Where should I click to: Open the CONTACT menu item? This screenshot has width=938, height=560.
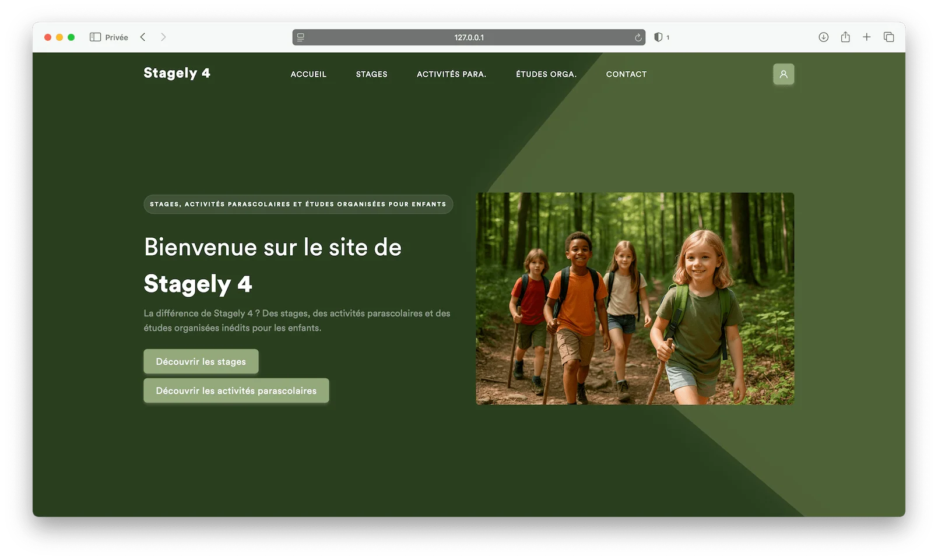(x=626, y=74)
